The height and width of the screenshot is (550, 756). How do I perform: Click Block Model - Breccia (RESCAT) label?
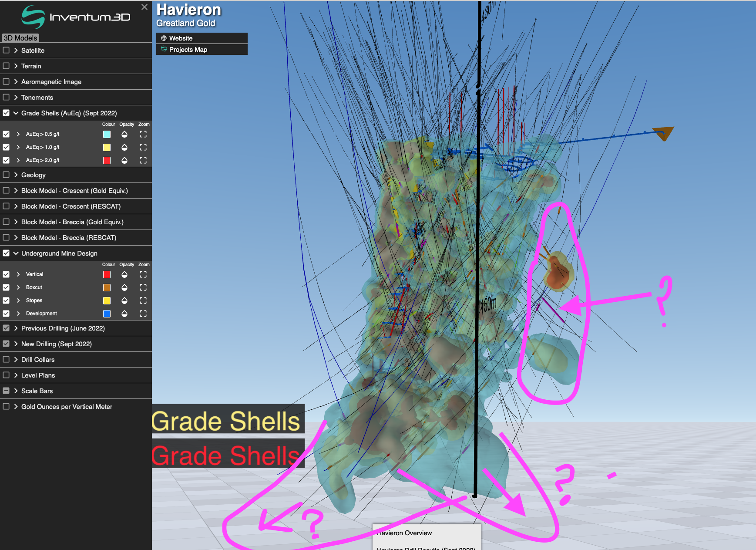click(69, 237)
